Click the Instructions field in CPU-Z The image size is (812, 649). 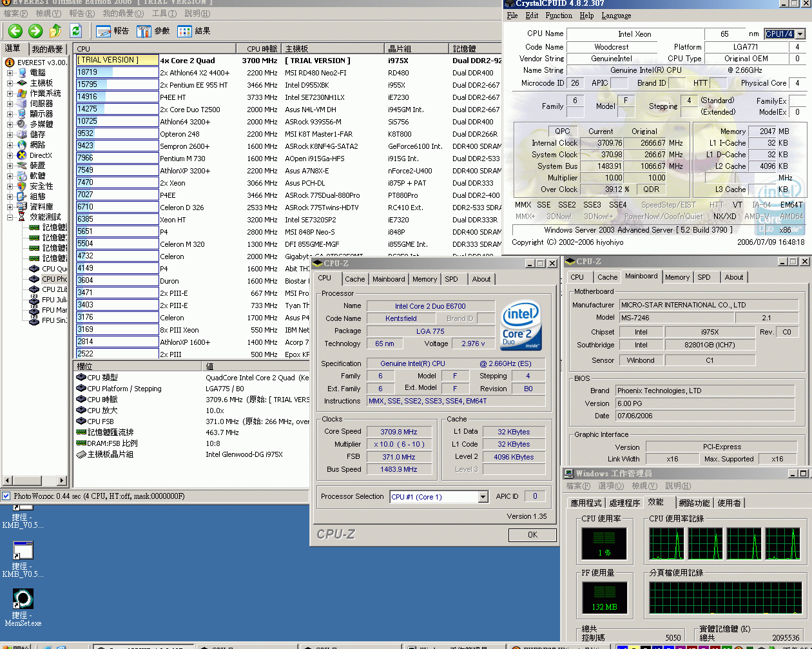point(456,401)
